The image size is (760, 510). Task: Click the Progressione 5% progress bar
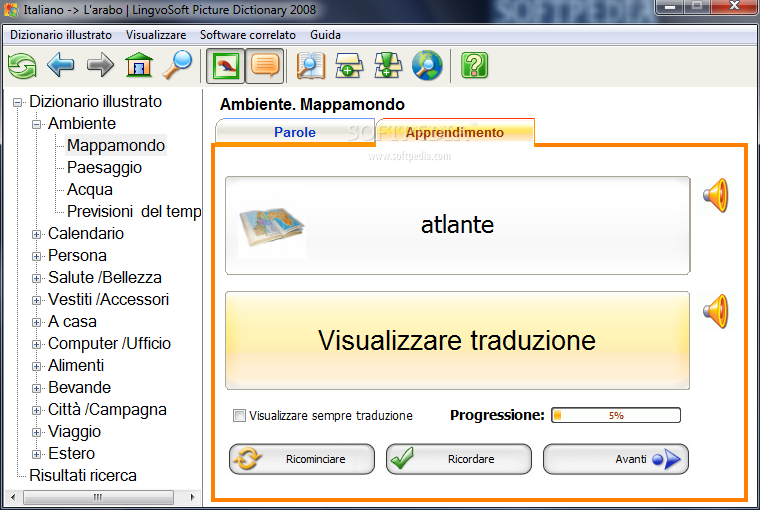616,415
